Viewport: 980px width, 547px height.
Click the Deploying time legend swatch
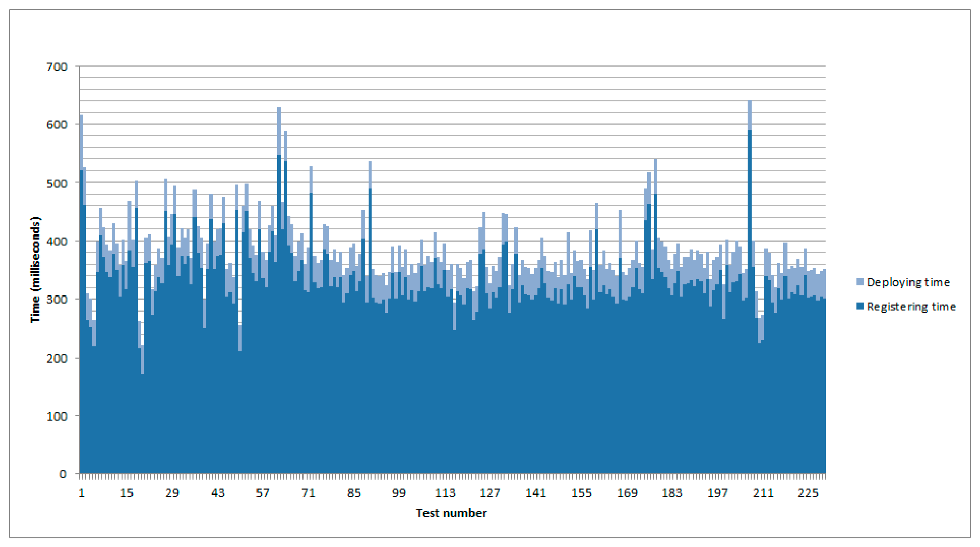(x=860, y=282)
